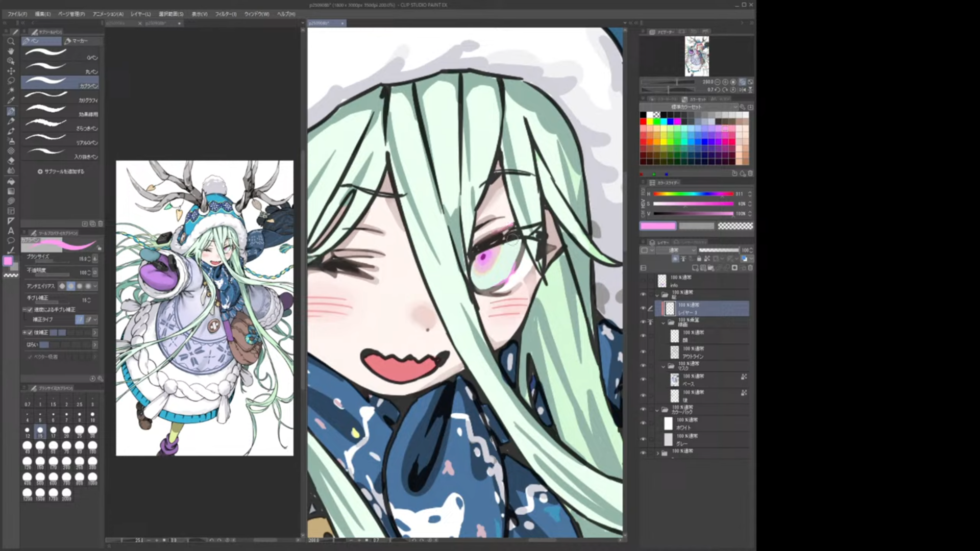The width and height of the screenshot is (980, 551).
Task: Select the Gペン sub tool
Action: tap(60, 54)
